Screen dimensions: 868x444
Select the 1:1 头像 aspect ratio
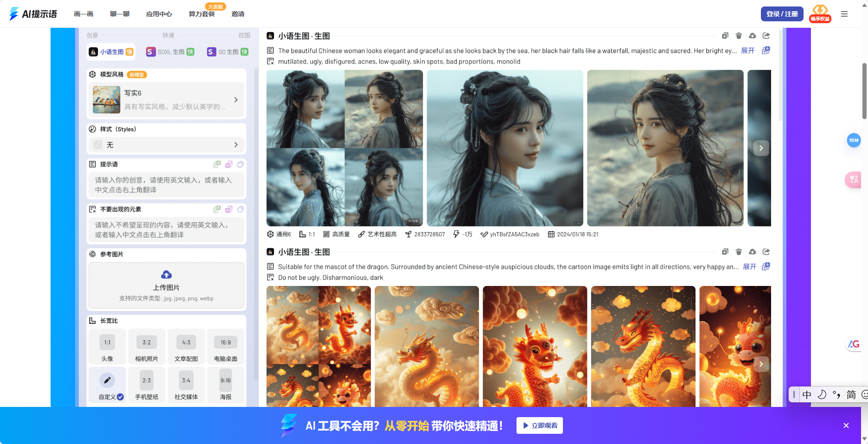[107, 347]
